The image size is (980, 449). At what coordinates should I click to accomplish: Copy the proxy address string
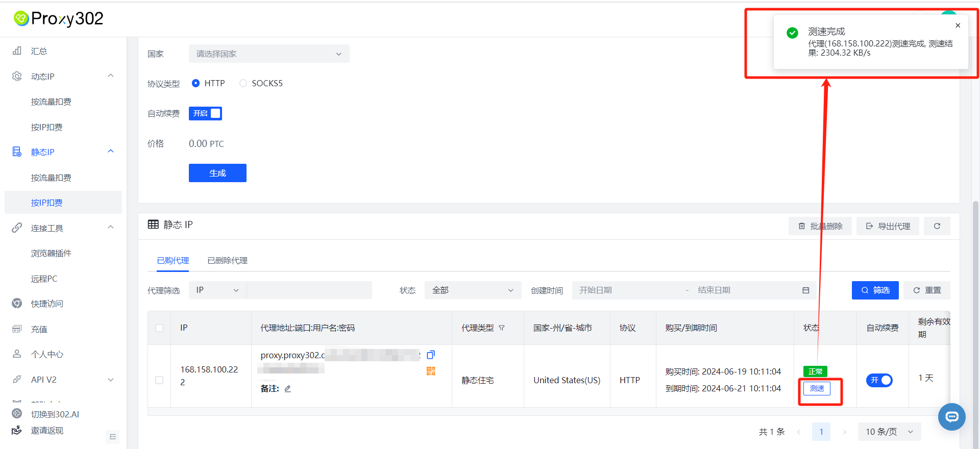(431, 355)
